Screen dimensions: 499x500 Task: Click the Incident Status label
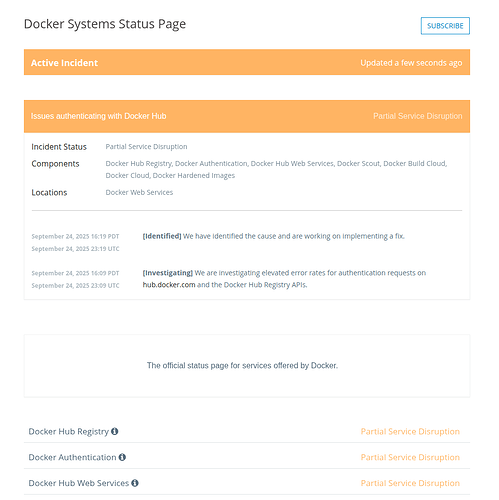point(59,147)
